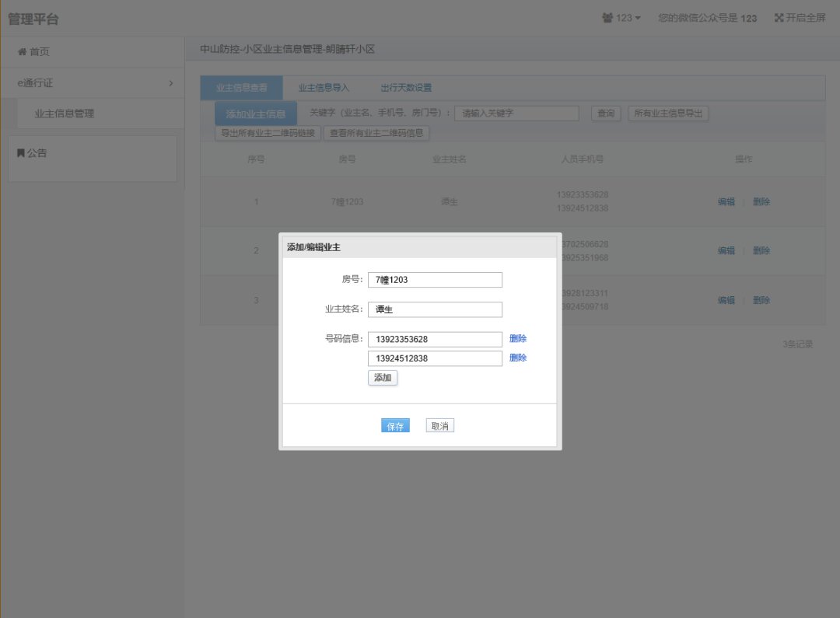Focus the 业主姓名 input field
Image resolution: width=840 pixels, height=618 pixels.
(435, 309)
